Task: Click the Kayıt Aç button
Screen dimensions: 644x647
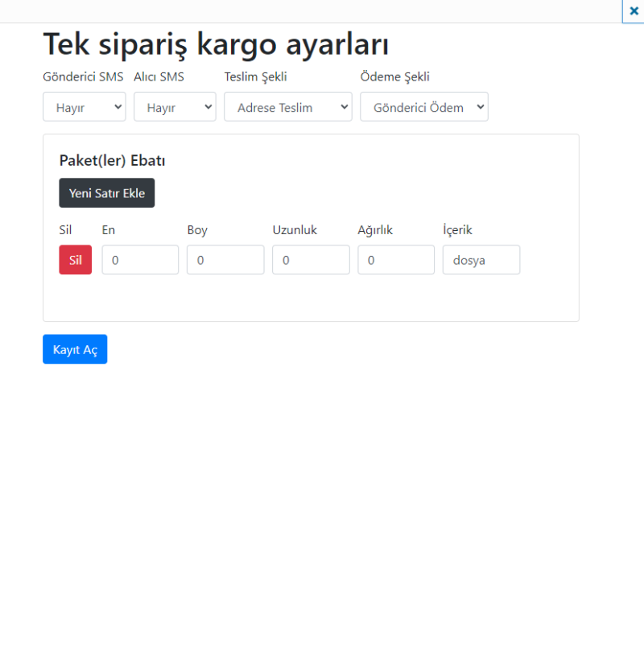Action: tap(75, 349)
